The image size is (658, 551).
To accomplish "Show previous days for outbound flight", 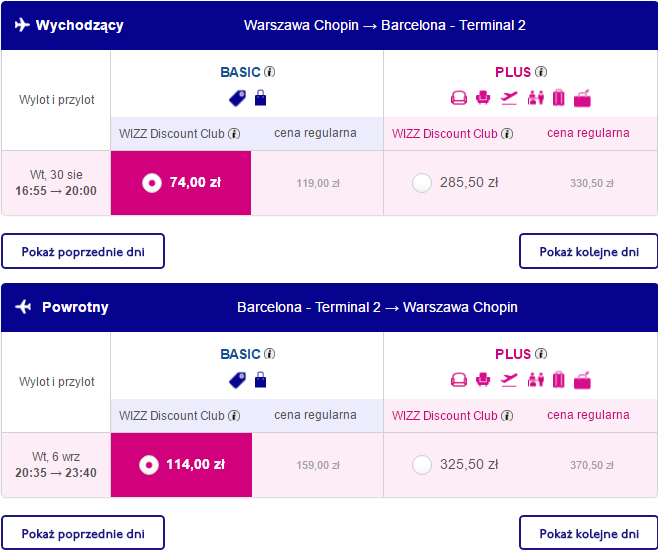I will [x=83, y=251].
